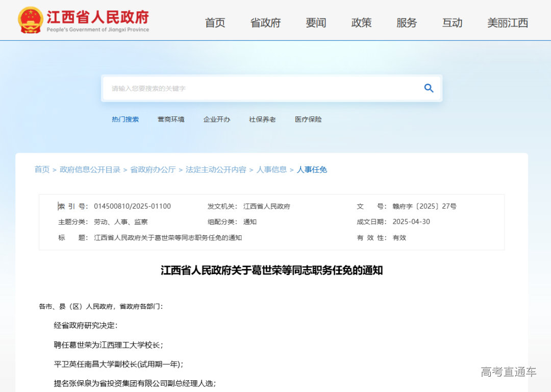Image resolution: width=551 pixels, height=392 pixels.
Task: Open the 企业开办 hot search link
Action: (217, 119)
